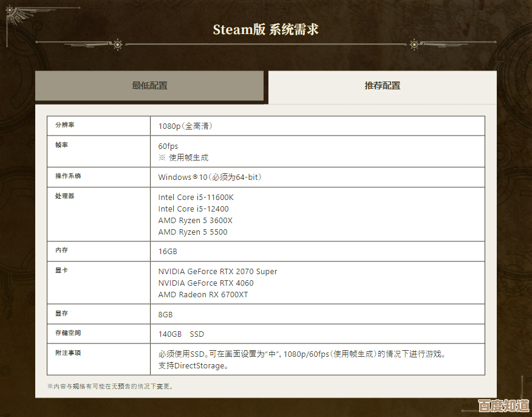Viewport: 532px width, 417px height.
Task: Click the ※ symbol before 使用帧生成
Action: (162, 157)
